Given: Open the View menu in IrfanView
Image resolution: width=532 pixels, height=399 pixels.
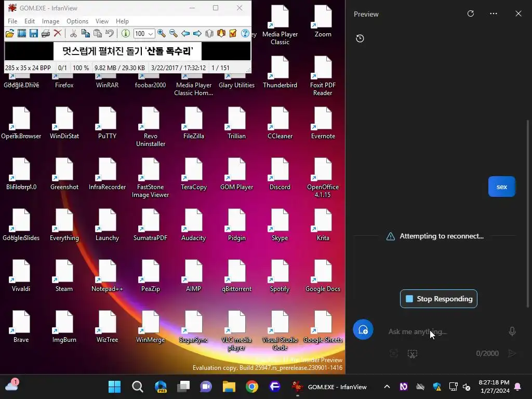Looking at the screenshot, I should (102, 21).
